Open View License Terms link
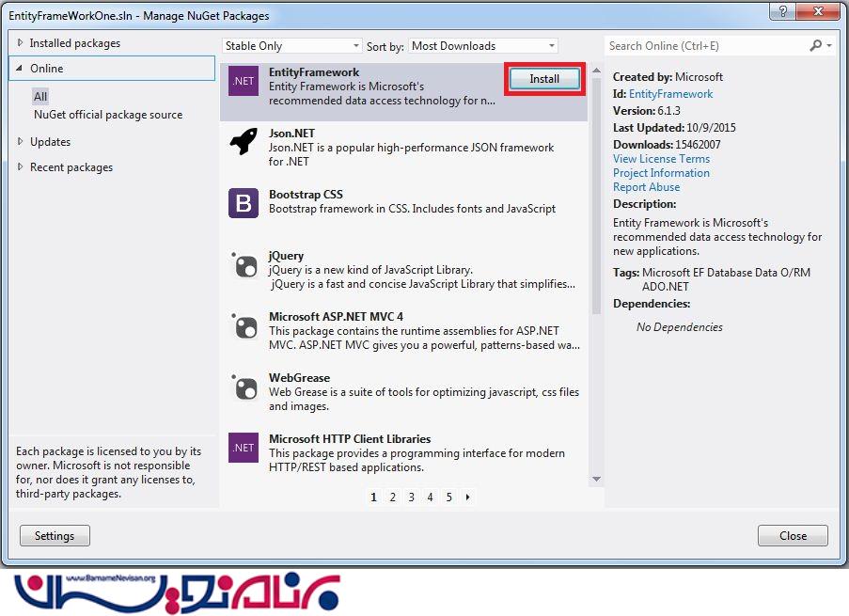Screen dimensions: 849x616 [661, 159]
